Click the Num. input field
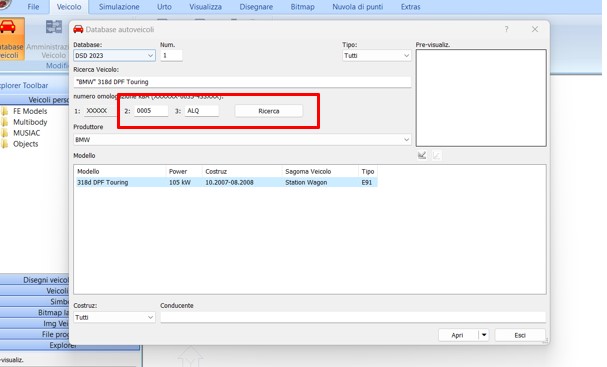Screen dimensions: 607x367 [171, 56]
